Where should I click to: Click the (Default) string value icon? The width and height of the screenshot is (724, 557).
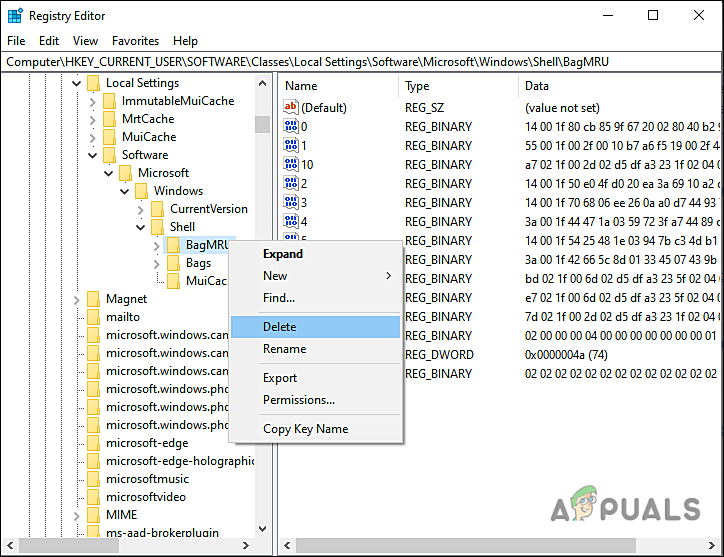(x=291, y=107)
